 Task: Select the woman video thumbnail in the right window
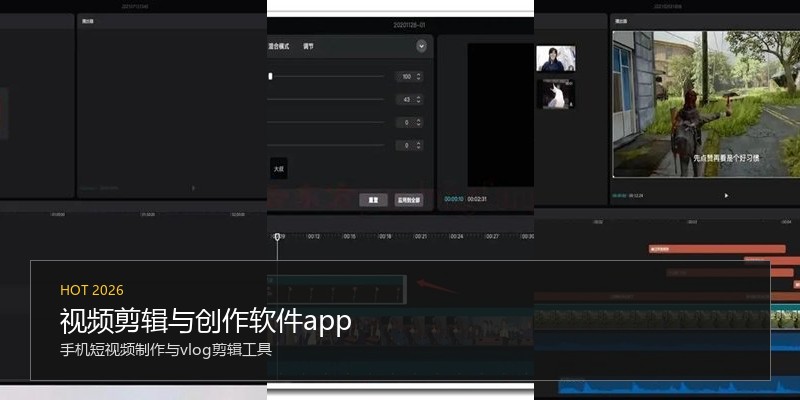pyautogui.click(x=556, y=58)
